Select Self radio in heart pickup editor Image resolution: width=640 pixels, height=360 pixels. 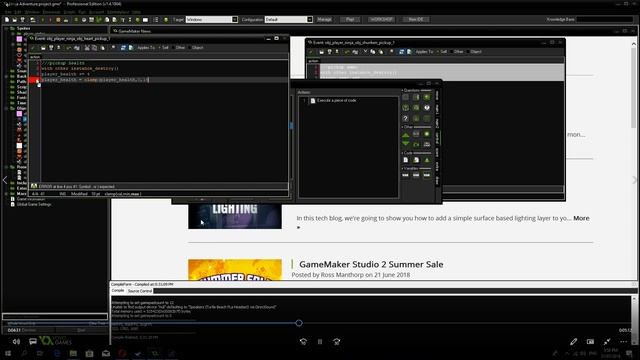pyautogui.click(x=164, y=48)
